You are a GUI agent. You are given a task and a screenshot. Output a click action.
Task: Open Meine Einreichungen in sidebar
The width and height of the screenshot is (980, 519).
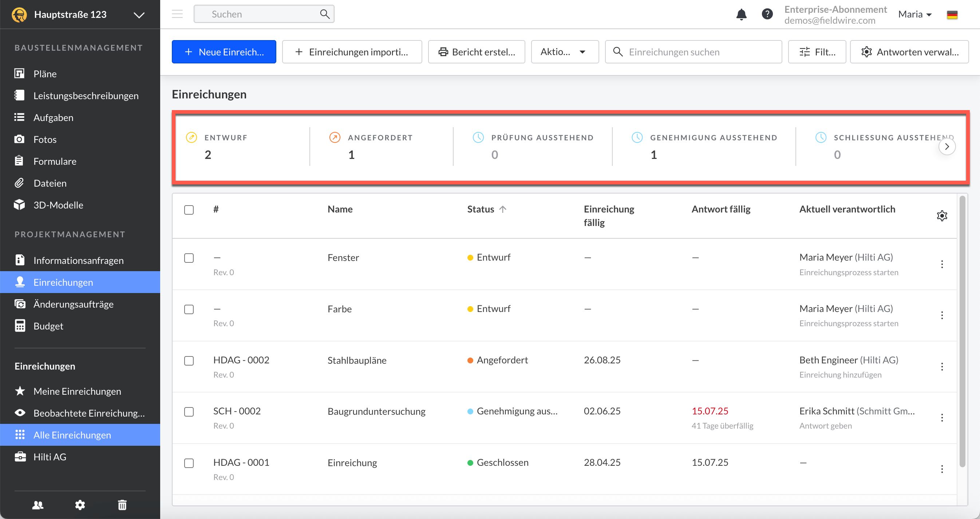tap(77, 391)
